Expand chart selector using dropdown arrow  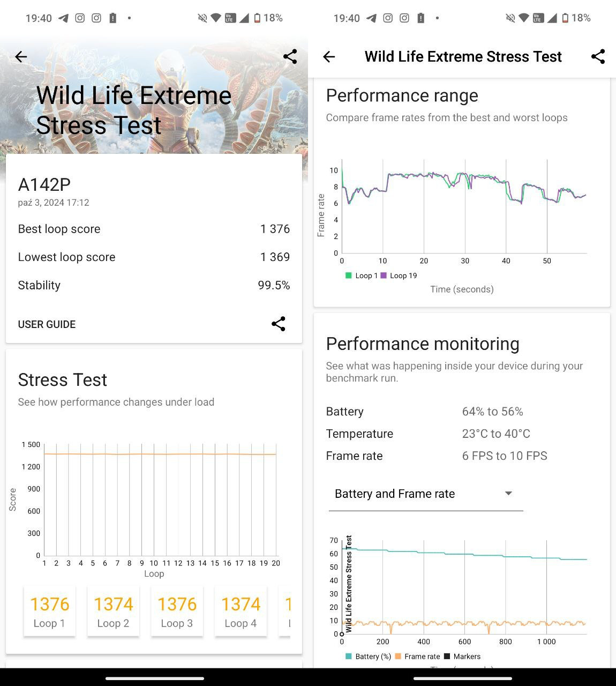point(508,494)
